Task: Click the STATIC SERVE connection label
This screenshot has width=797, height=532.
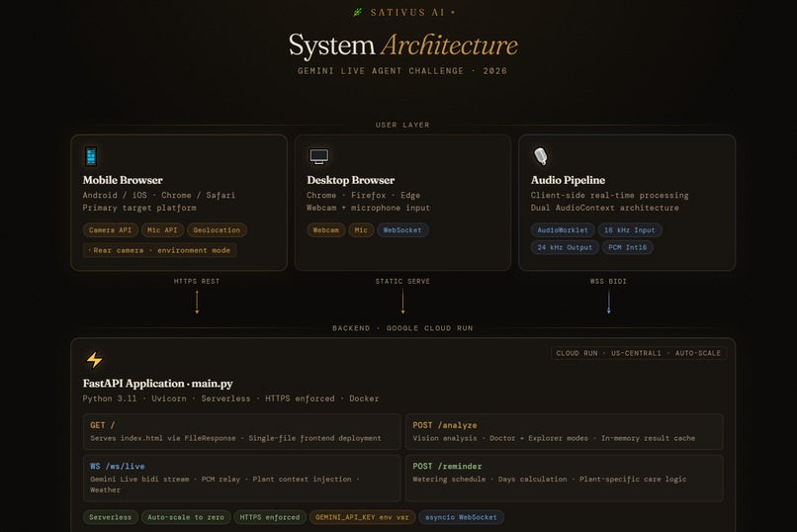Action: (402, 281)
